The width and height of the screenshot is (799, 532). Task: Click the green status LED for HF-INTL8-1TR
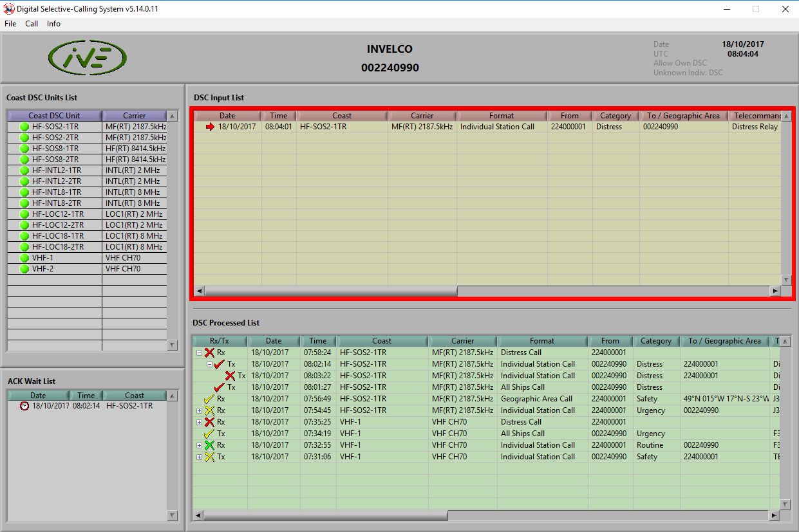(x=24, y=192)
